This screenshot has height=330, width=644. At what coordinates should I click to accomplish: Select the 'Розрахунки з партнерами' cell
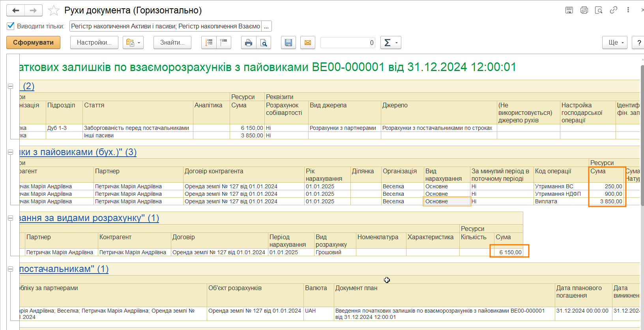(x=344, y=128)
